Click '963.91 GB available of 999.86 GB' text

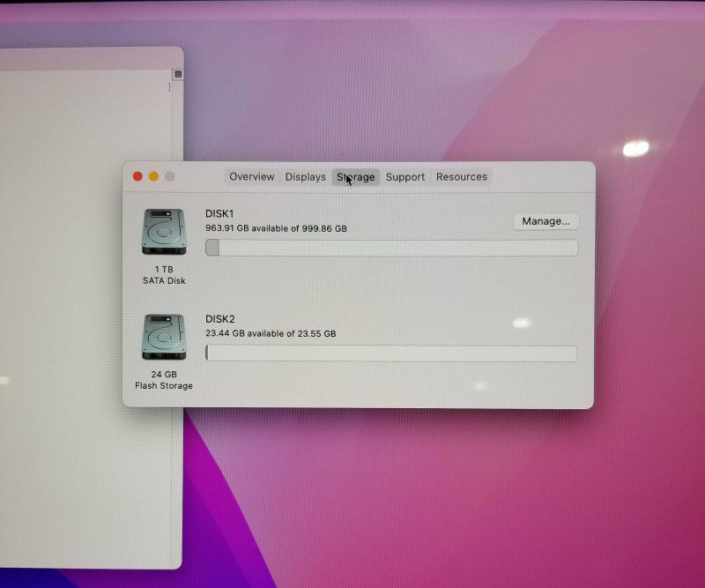click(x=276, y=228)
